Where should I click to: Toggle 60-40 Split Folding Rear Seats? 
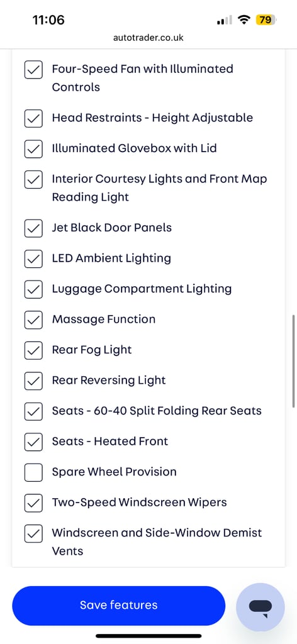click(x=33, y=411)
